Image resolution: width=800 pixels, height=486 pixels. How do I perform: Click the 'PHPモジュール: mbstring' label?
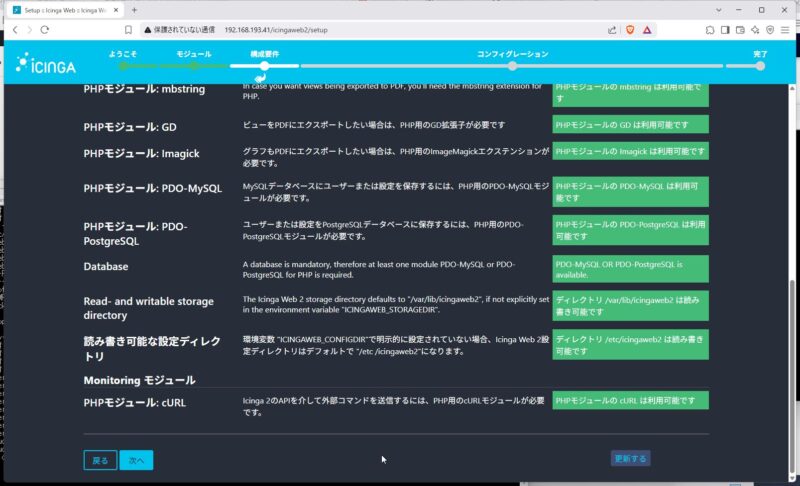click(x=144, y=89)
